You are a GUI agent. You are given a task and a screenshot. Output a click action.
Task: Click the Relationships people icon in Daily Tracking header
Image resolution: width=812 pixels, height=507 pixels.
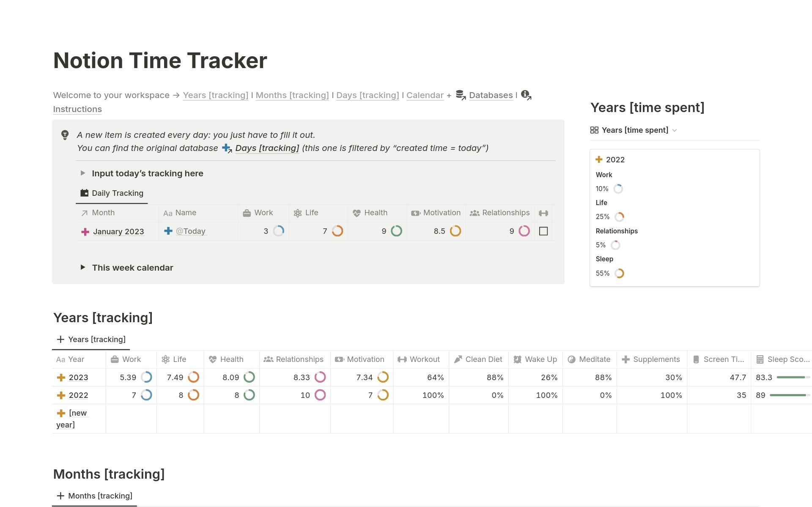pyautogui.click(x=475, y=213)
